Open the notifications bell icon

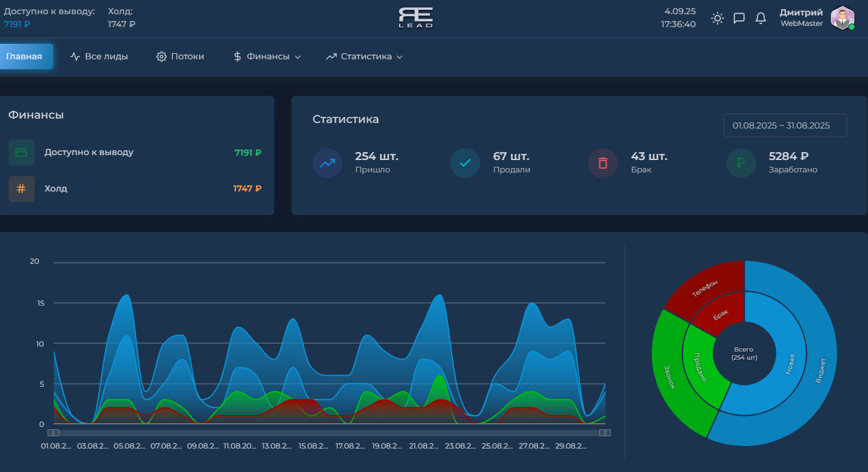pyautogui.click(x=761, y=18)
